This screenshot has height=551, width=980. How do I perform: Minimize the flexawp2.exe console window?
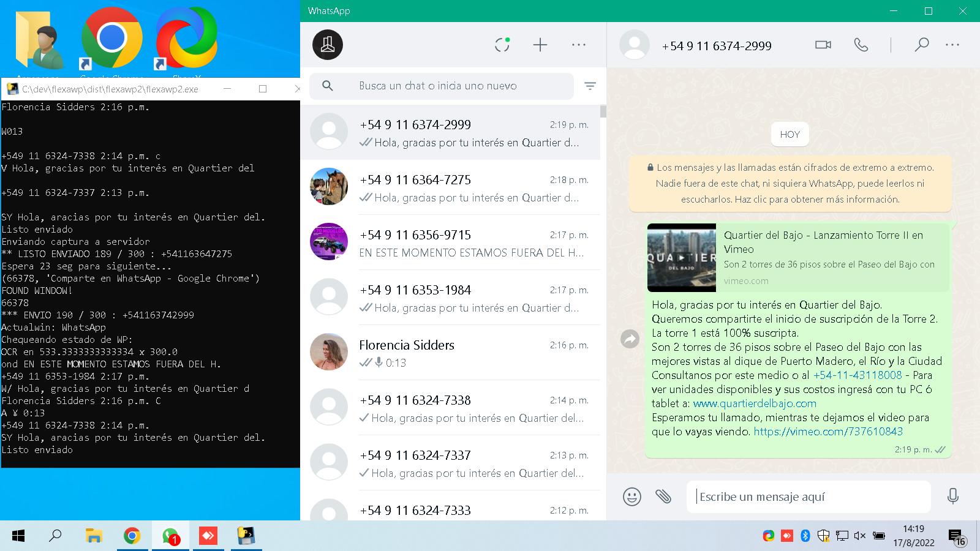click(x=227, y=89)
